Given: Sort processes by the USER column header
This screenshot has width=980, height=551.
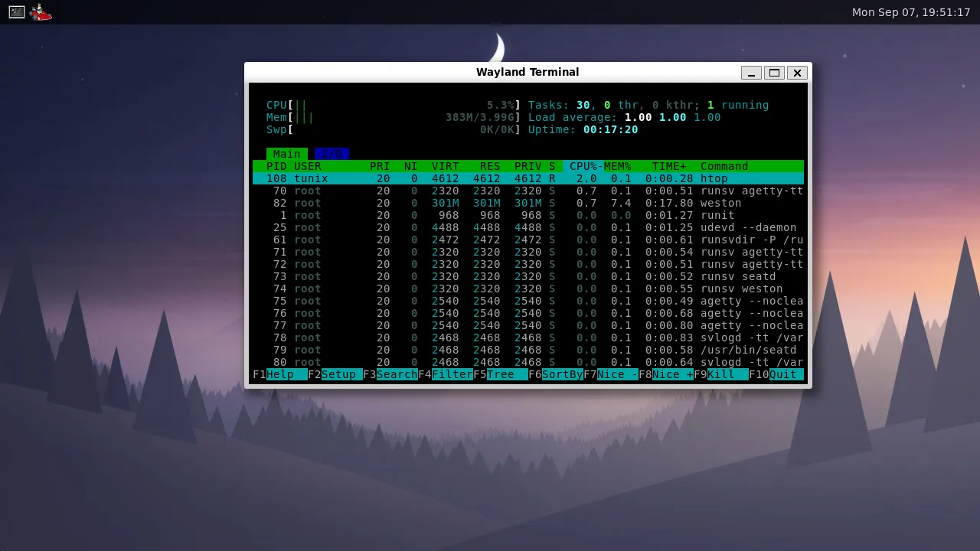Looking at the screenshot, I should (x=308, y=166).
